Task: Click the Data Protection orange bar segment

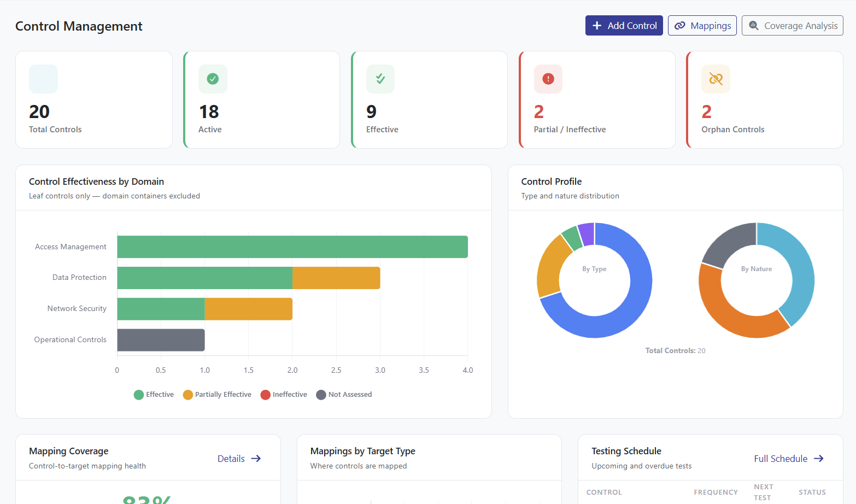Action: (336, 278)
